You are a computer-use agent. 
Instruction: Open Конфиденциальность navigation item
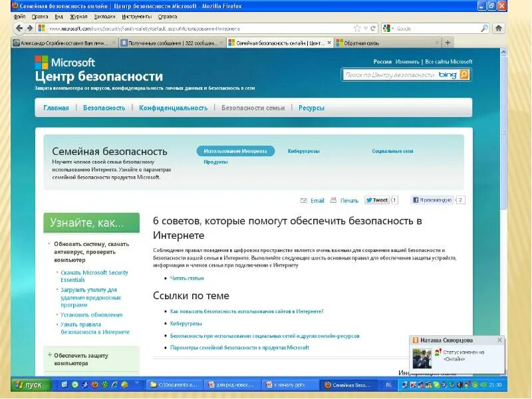point(173,108)
